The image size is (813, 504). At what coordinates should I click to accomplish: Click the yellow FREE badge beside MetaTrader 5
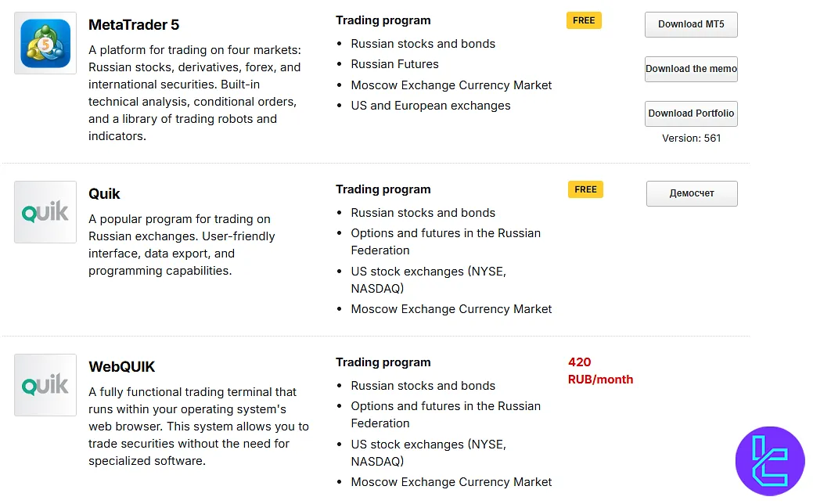coord(584,20)
